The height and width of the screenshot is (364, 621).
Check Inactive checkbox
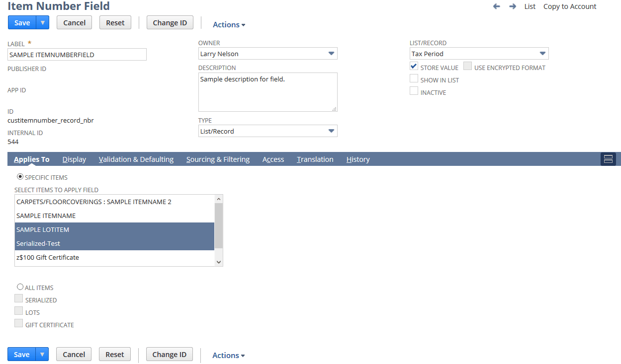(414, 91)
